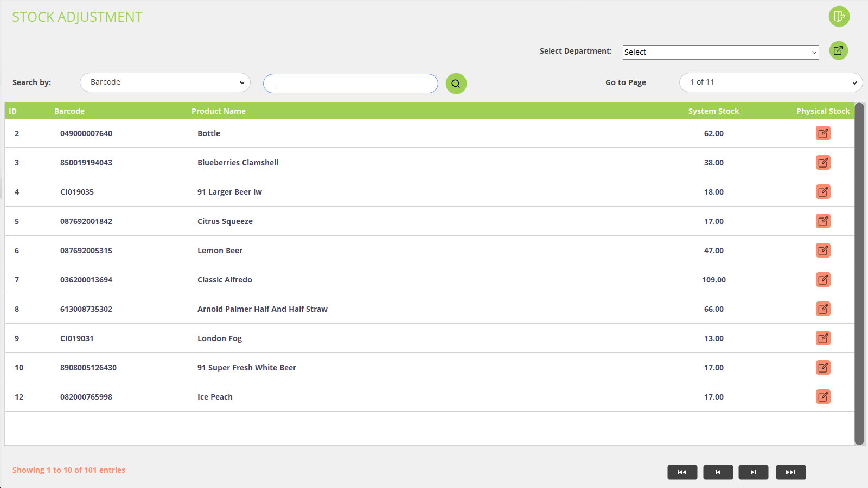Expand the Search by Barcode dropdown

click(x=165, y=82)
